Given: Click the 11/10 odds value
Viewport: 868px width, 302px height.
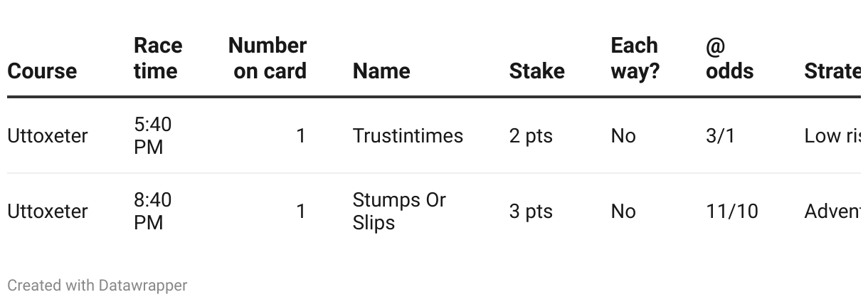Looking at the screenshot, I should [x=731, y=212].
